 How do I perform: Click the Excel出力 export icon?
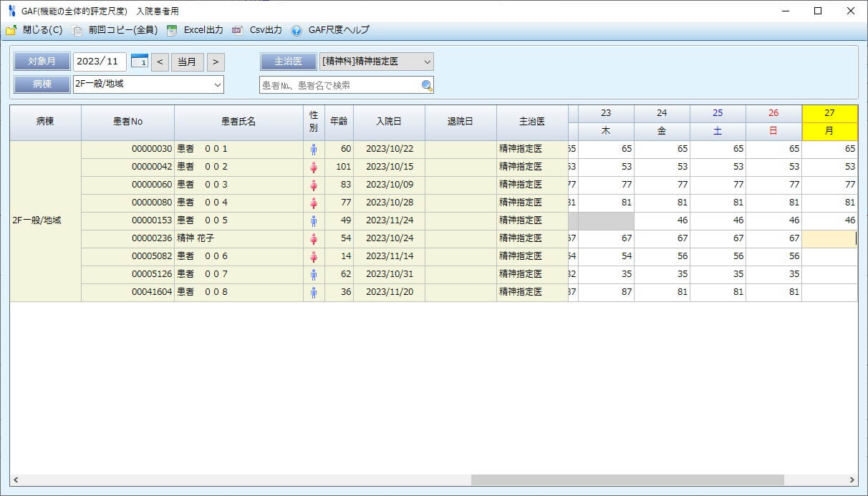point(171,31)
